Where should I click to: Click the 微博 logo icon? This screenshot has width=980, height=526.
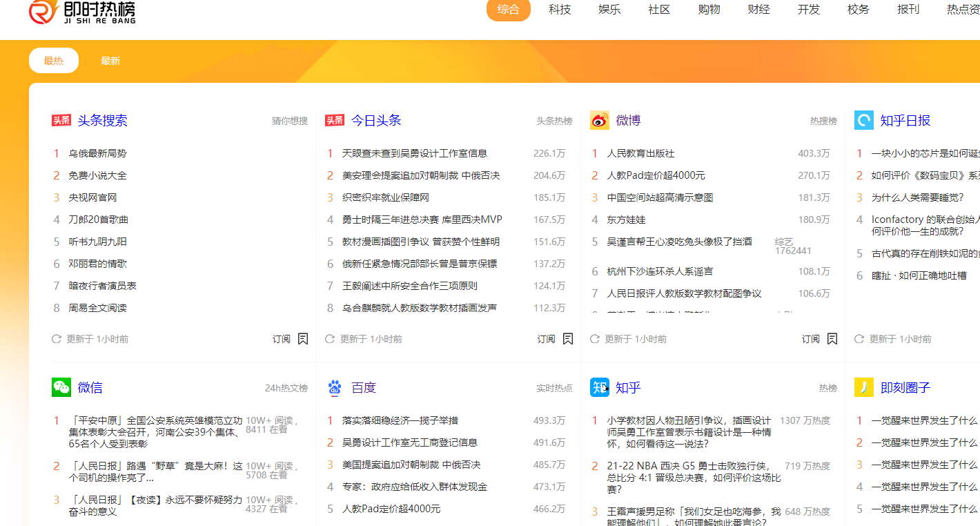coord(600,120)
